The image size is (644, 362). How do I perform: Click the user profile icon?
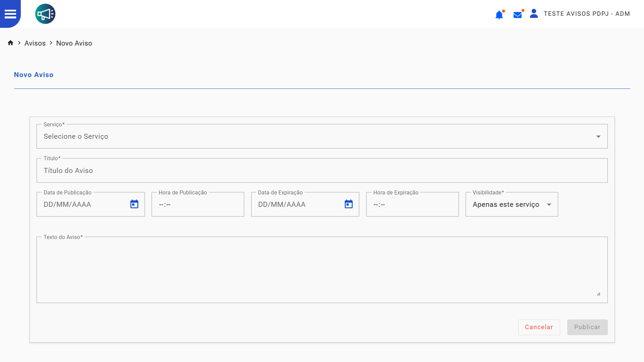click(534, 14)
